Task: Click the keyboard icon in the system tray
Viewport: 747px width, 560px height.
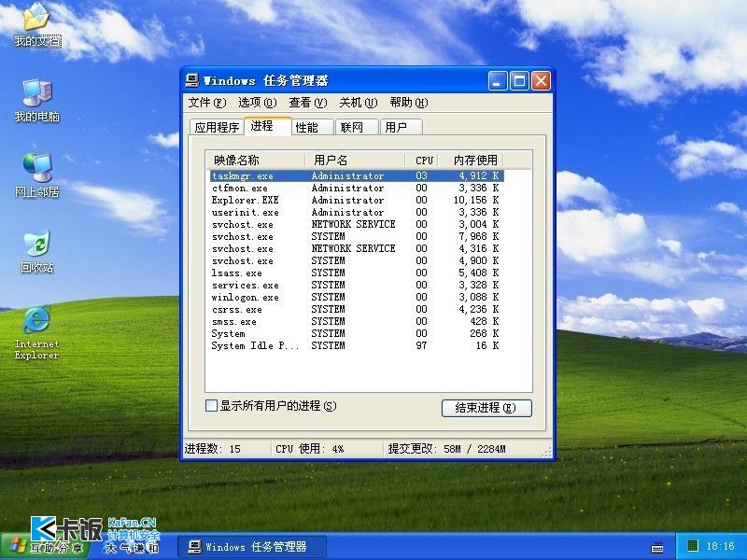Action: [657, 548]
